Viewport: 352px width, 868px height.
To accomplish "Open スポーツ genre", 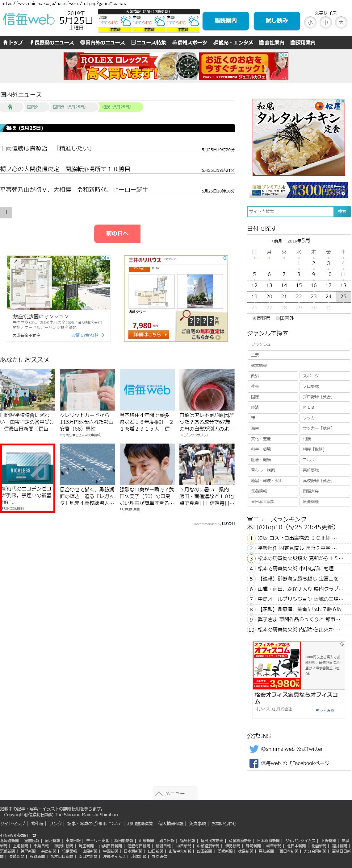I will pyautogui.click(x=325, y=376).
